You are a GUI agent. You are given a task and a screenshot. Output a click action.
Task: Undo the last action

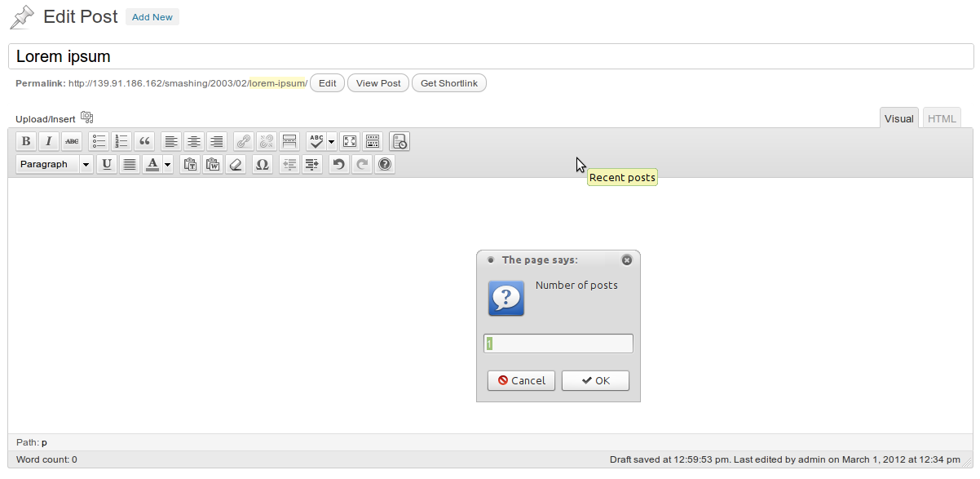tap(338, 164)
